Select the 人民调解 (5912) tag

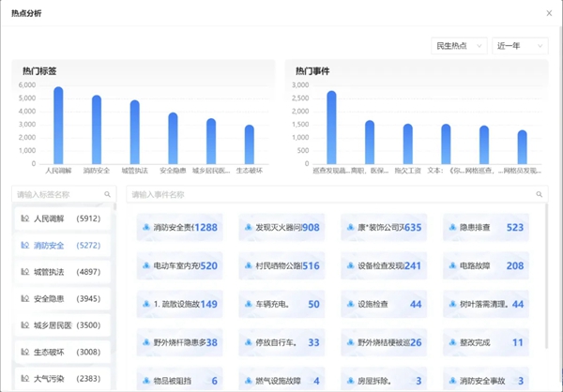pyautogui.click(x=63, y=219)
